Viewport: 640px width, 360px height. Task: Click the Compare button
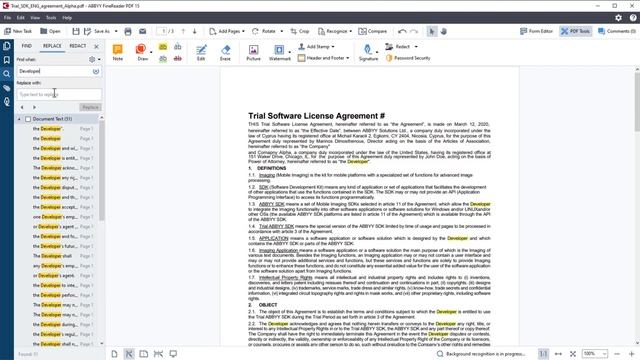point(372,31)
